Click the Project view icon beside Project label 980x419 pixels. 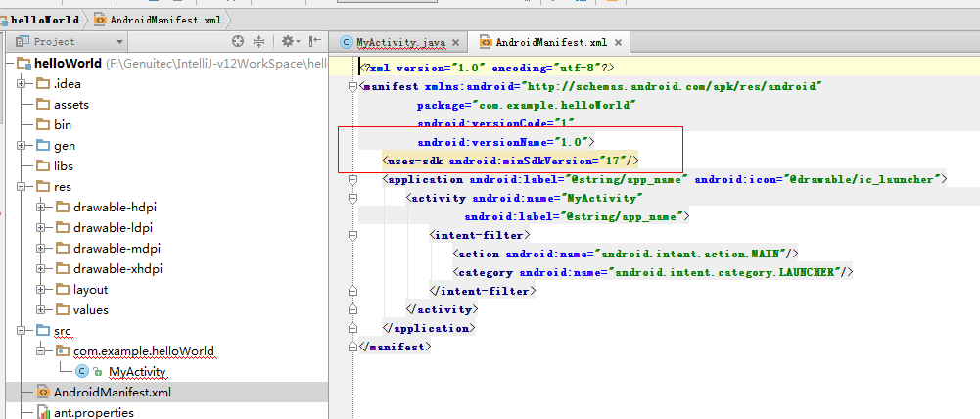coord(23,42)
